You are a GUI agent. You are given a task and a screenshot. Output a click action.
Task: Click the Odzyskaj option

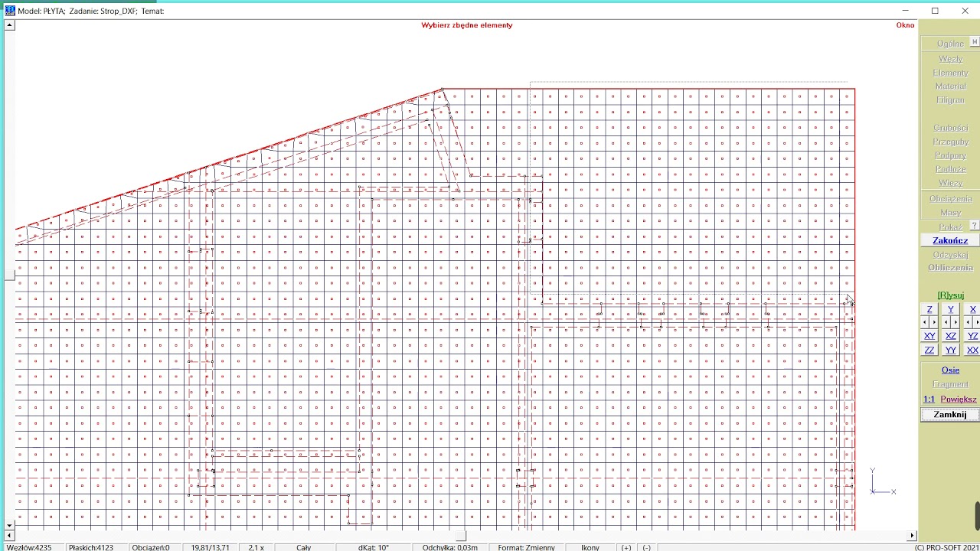[x=950, y=255]
